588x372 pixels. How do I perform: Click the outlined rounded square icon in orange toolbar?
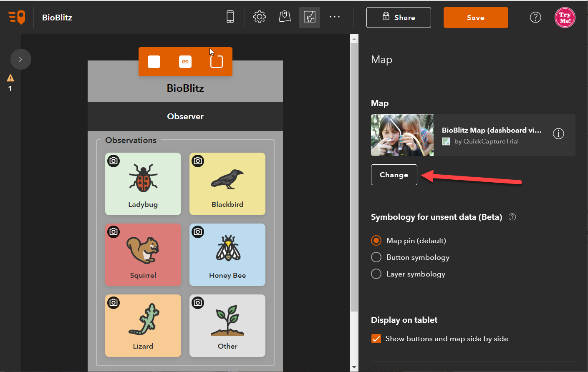point(217,62)
